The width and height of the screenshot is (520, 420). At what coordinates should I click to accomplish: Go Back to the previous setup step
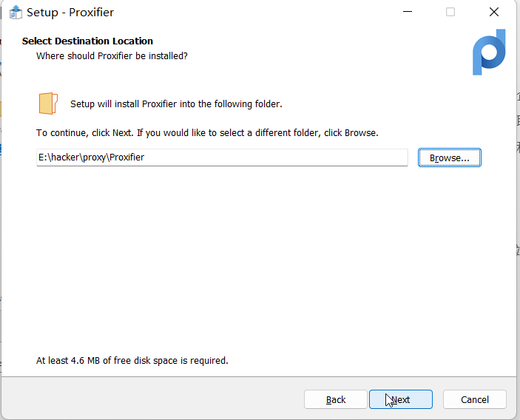point(336,399)
